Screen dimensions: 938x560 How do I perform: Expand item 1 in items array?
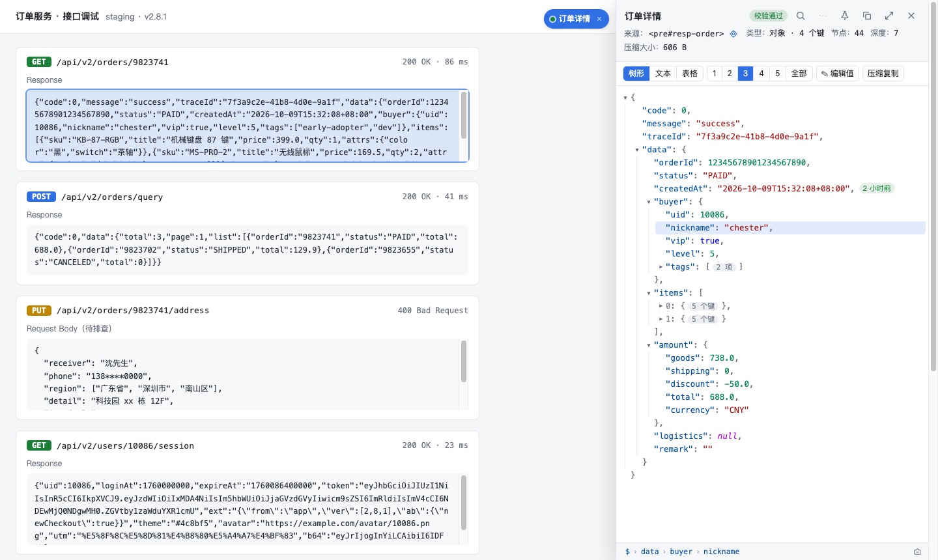pos(661,319)
